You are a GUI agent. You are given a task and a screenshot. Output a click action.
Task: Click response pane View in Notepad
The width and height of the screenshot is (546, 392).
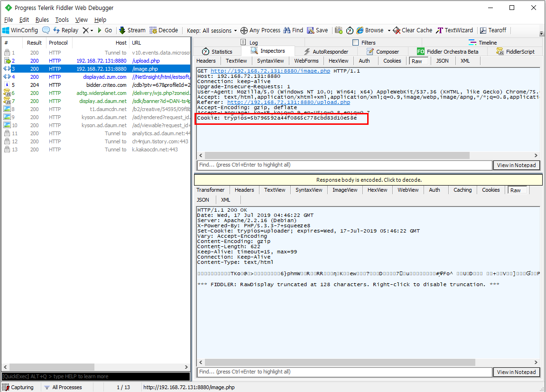click(517, 372)
